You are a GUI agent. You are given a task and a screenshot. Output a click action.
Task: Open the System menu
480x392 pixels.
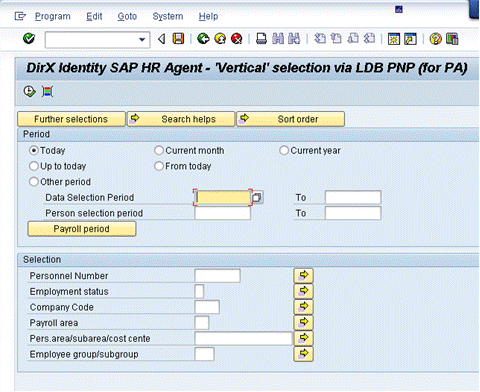(168, 16)
